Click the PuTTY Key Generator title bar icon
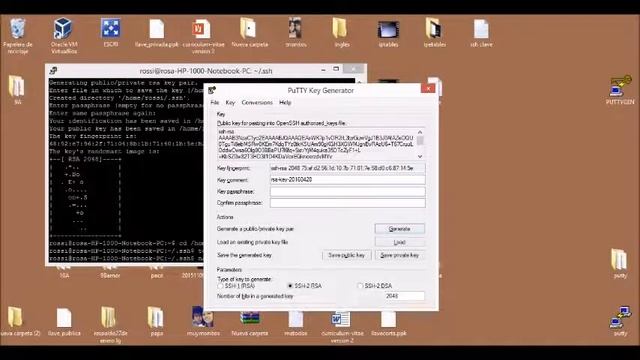Screen dimensions: 640x360 212,90
